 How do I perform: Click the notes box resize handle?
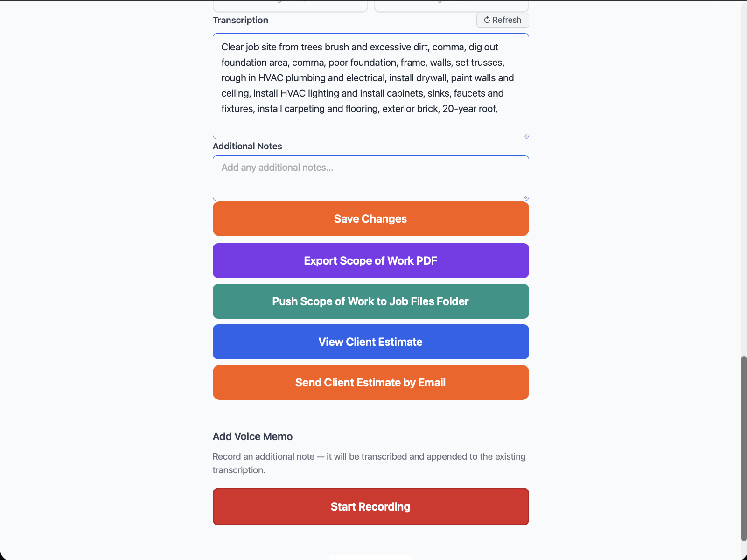[525, 197]
